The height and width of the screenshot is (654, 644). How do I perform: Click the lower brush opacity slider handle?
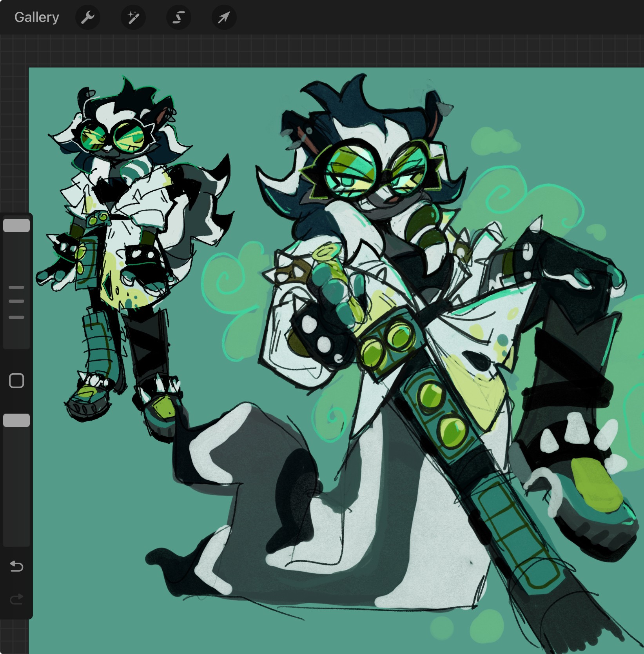[16, 420]
